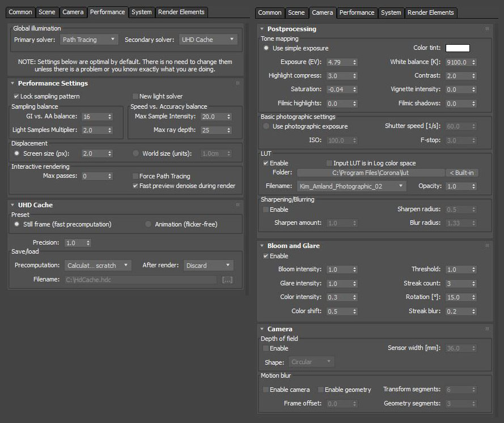Select the Use photographic exposure radio button
The image size is (504, 423).
[x=266, y=126]
